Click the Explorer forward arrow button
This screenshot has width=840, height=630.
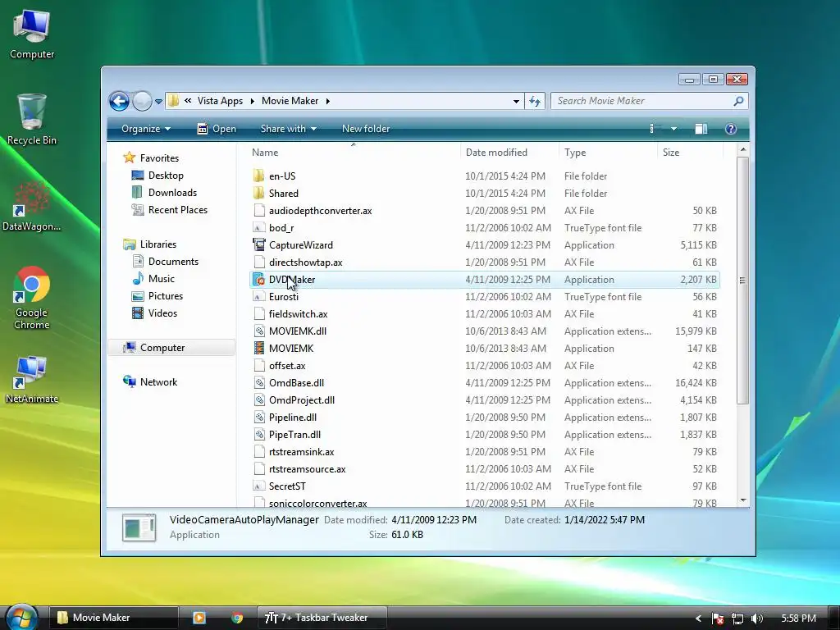[142, 101]
